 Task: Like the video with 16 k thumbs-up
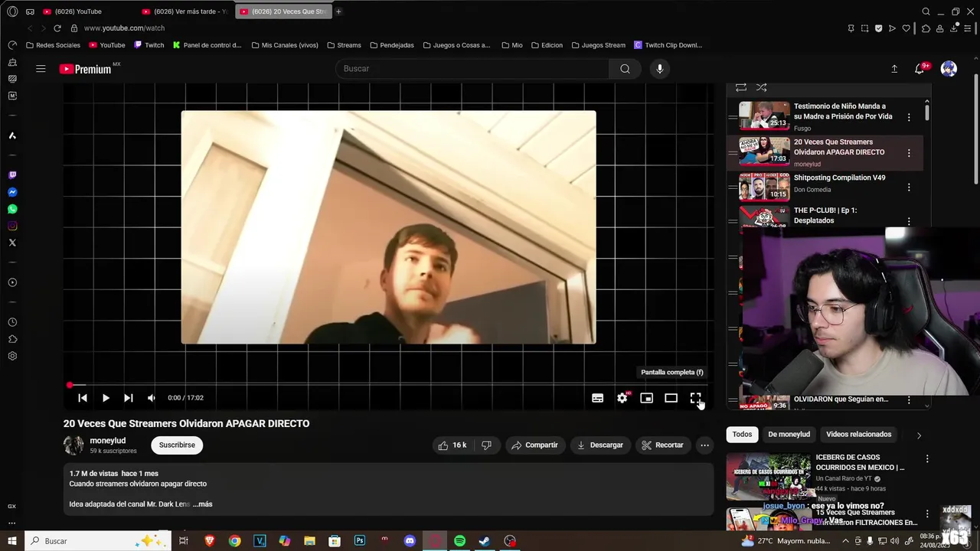click(x=452, y=445)
